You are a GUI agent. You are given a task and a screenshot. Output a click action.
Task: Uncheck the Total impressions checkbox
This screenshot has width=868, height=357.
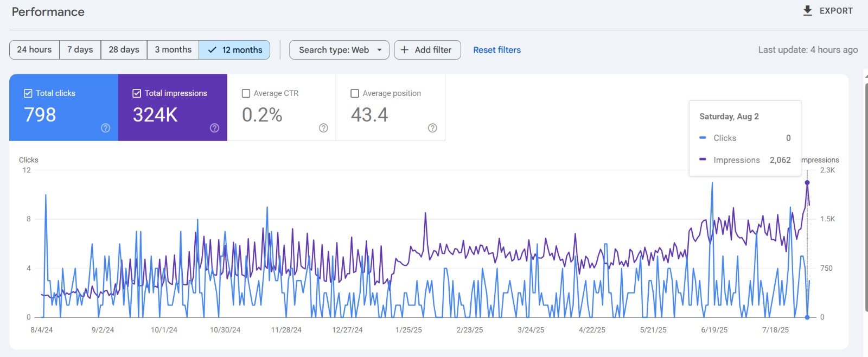coord(137,93)
